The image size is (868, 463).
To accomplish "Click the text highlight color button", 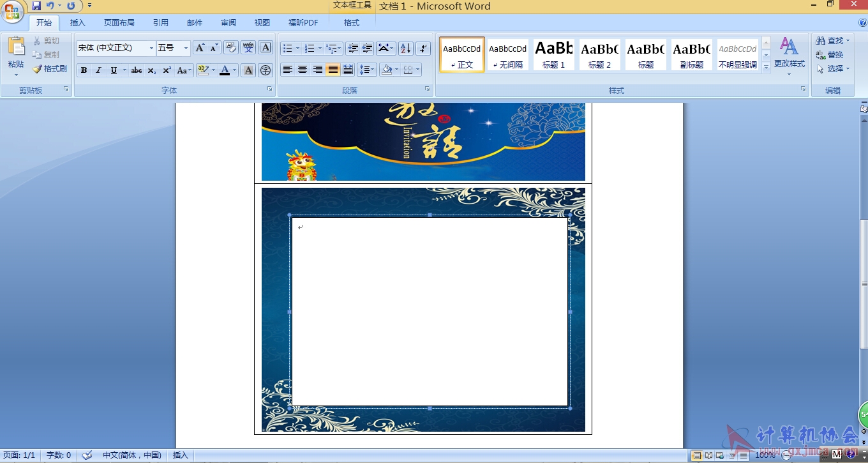I will [x=204, y=70].
